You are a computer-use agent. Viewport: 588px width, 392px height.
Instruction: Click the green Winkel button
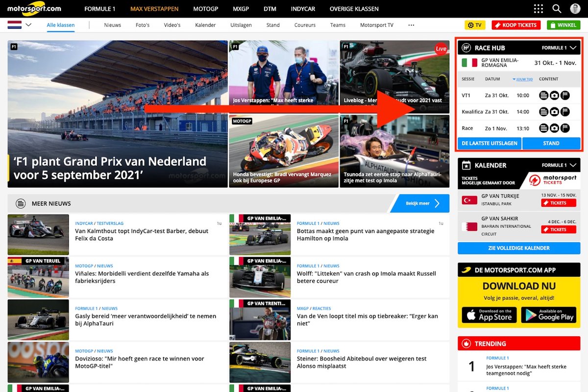pyautogui.click(x=563, y=25)
